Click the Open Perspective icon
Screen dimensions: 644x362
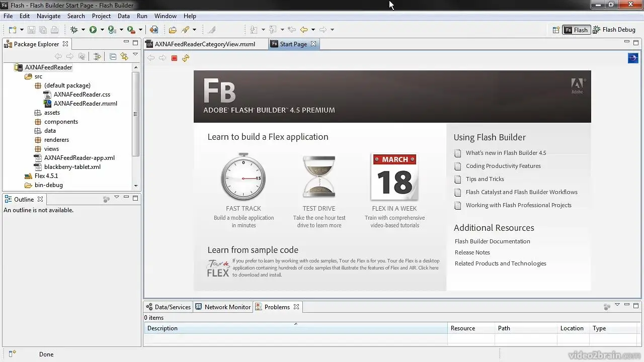coord(556,30)
